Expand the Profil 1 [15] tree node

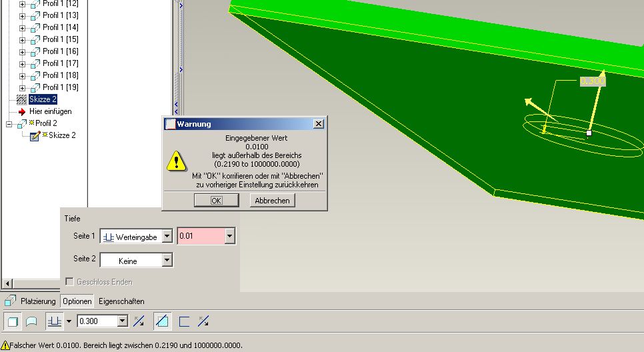[x=22, y=40]
